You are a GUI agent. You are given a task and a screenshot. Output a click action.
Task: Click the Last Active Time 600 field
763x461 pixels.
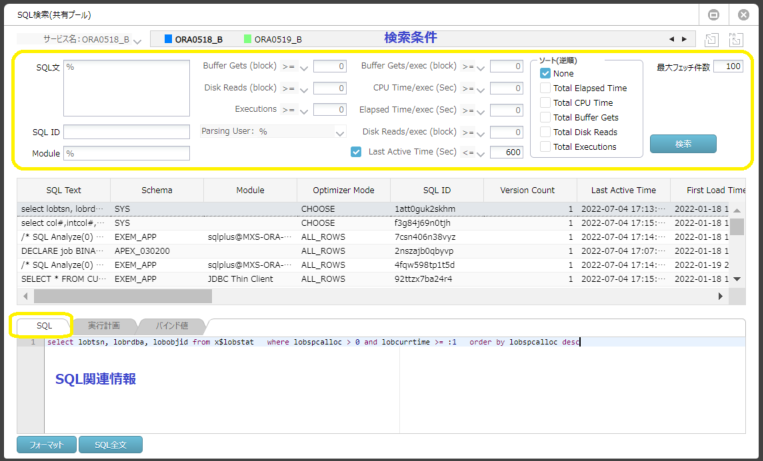507,152
